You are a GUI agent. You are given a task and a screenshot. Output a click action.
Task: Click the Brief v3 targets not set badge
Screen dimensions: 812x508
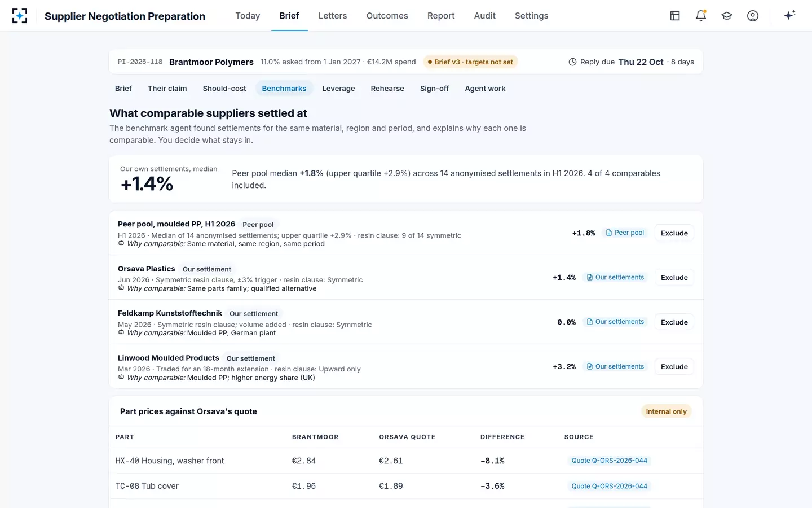click(470, 62)
